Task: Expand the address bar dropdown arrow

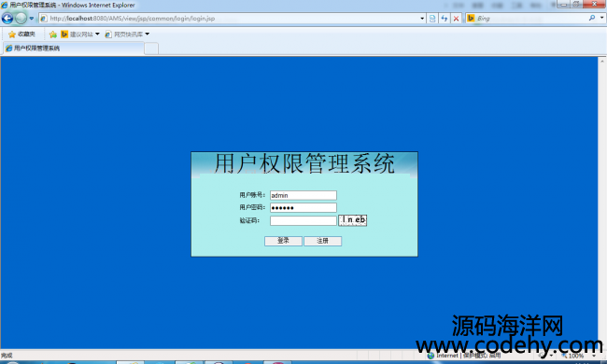Action: (422, 18)
